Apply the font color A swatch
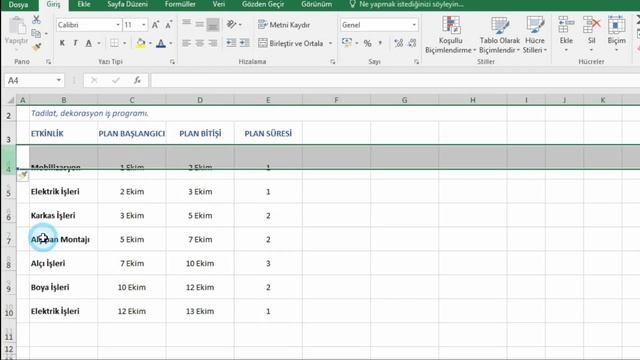This screenshot has height=360, width=640. click(x=161, y=43)
